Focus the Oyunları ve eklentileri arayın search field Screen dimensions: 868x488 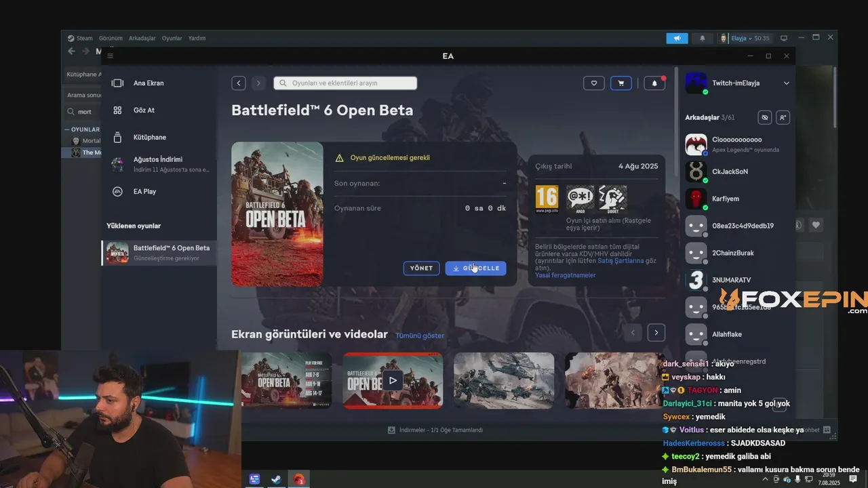point(345,83)
